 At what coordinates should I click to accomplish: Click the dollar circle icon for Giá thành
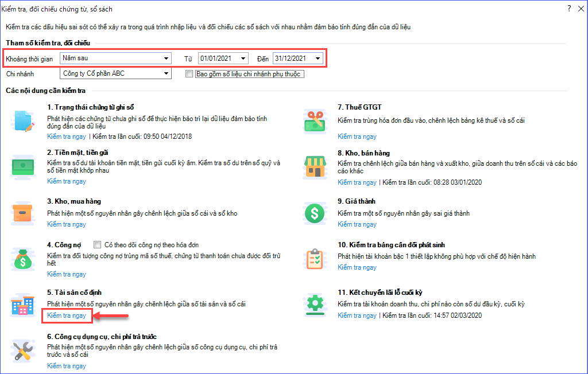pyautogui.click(x=314, y=213)
